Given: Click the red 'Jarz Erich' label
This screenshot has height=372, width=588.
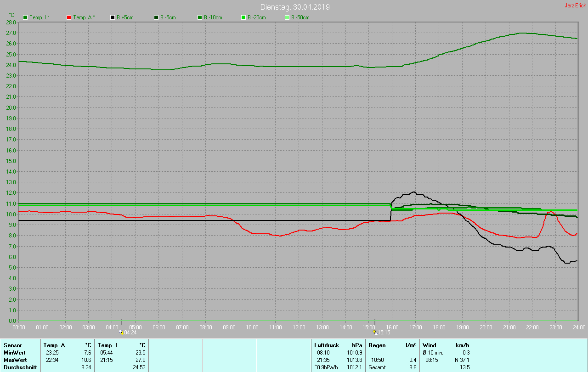Looking at the screenshot, I should click(575, 6).
